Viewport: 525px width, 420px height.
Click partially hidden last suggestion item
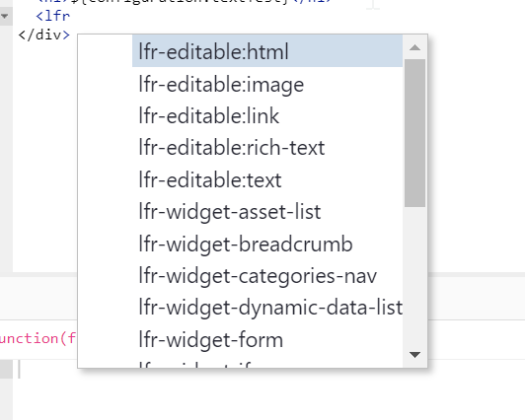pos(267,364)
